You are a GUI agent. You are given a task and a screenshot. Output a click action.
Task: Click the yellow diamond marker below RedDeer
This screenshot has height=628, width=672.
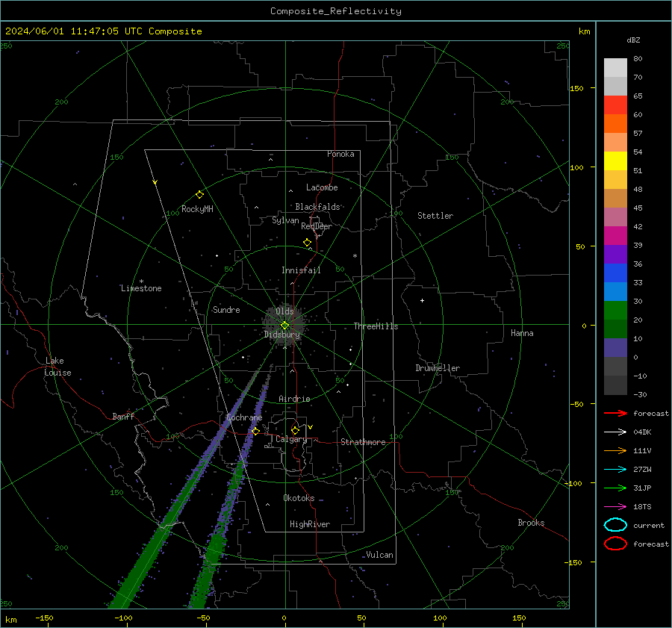(x=307, y=243)
